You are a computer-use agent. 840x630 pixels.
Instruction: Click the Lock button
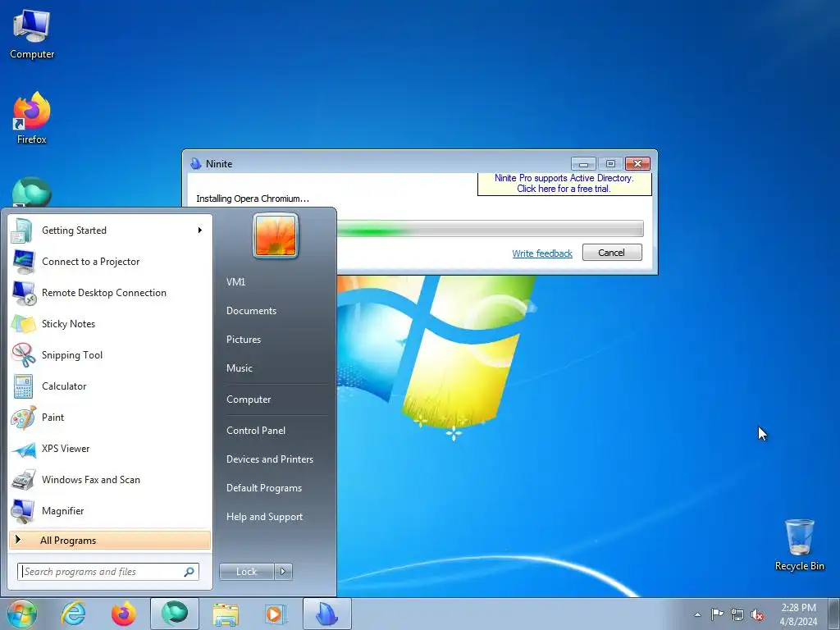246,572
